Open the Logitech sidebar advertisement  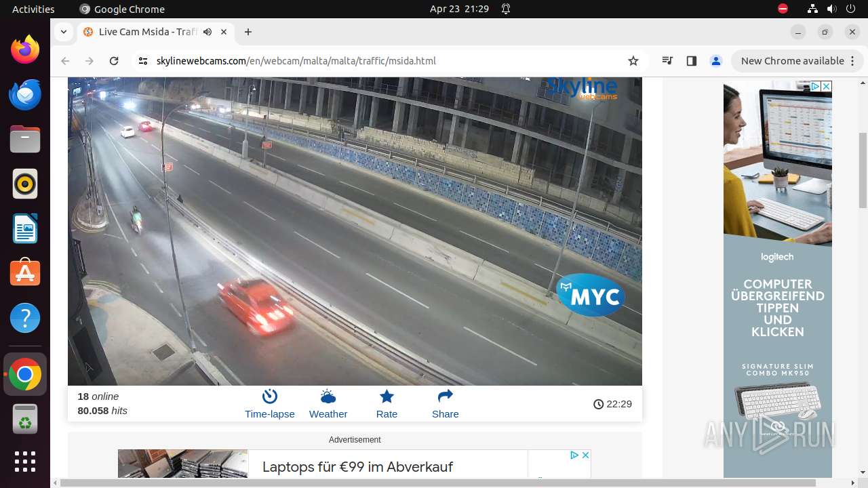coord(777,278)
